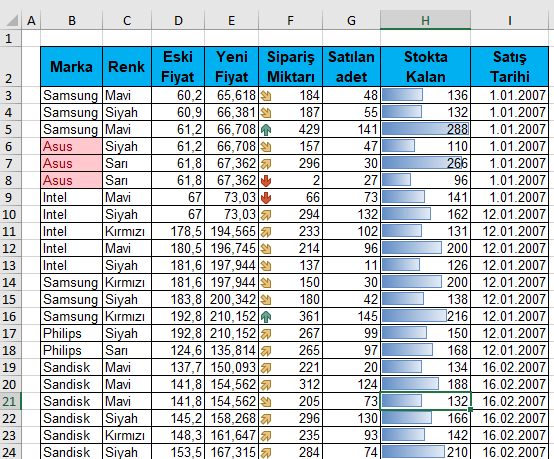Screen dimensions: 554x459
Task: Click the yellow arrow icon next to 205 in row 21
Action: point(266,401)
